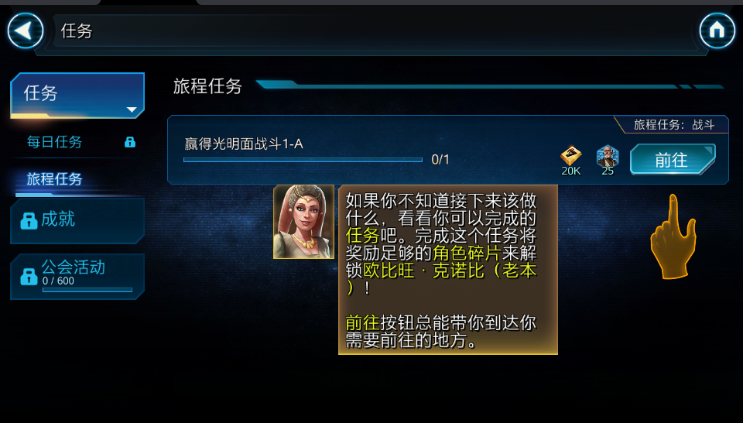The width and height of the screenshot is (743, 423).
Task: Tap the lock icon on 成就
Action: 29,221
